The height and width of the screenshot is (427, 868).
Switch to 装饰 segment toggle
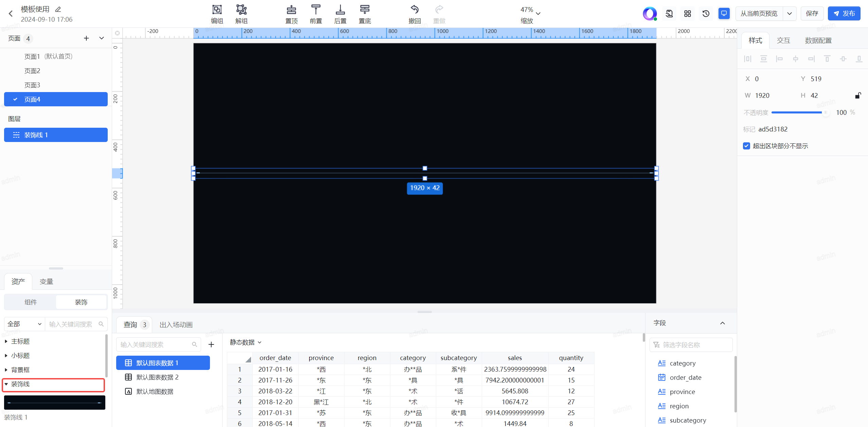click(81, 302)
